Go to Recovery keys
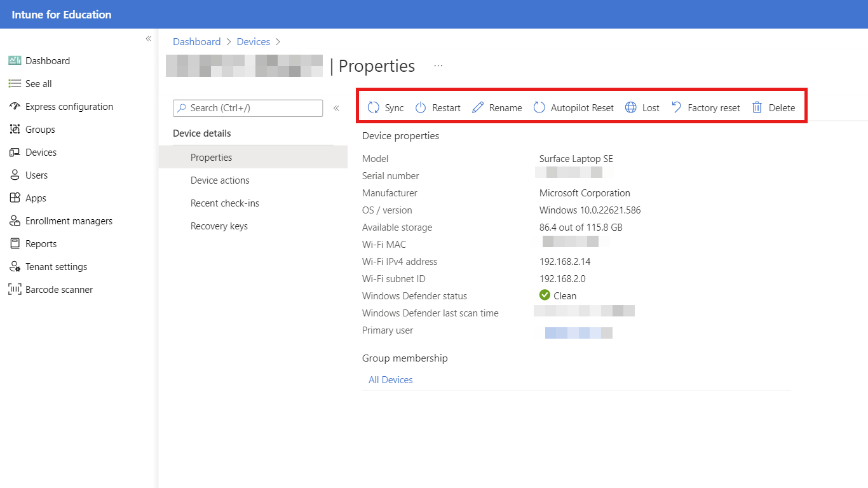 tap(219, 226)
